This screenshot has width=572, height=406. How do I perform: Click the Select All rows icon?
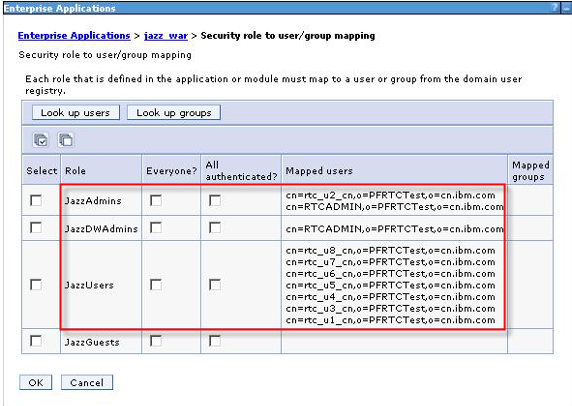point(40,140)
